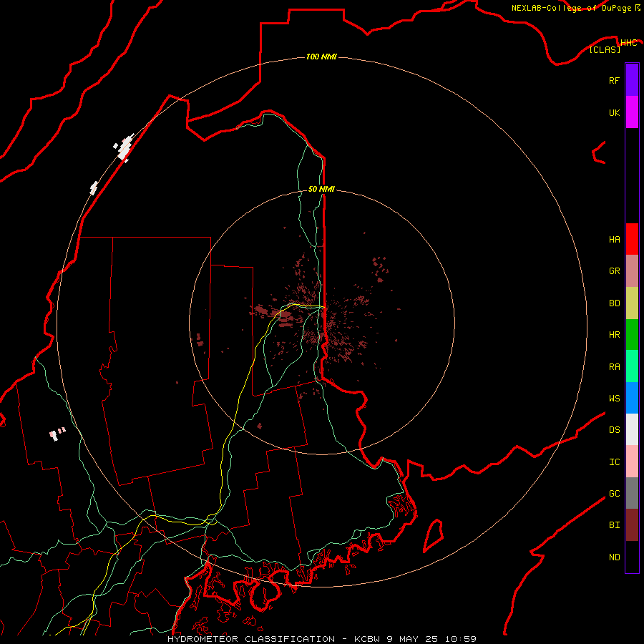Screen dimensions: 644x644
Task: Click the HHC product code label
Action: 628,42
